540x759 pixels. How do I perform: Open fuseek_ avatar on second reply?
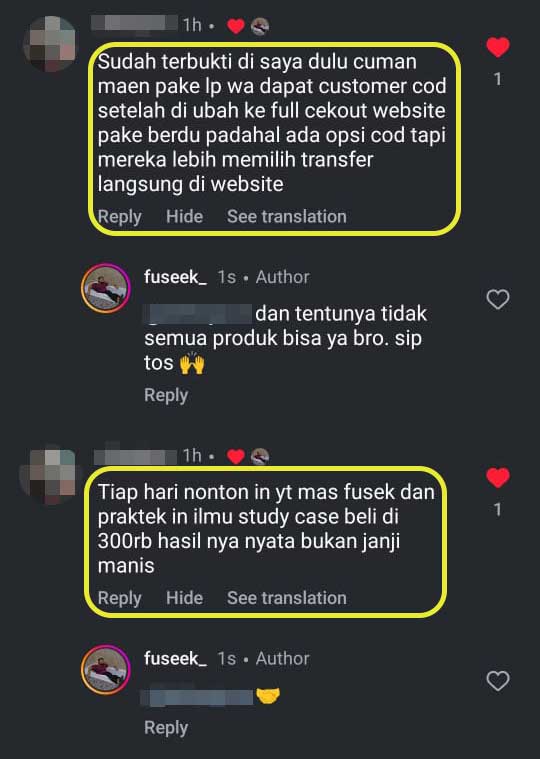click(105, 669)
